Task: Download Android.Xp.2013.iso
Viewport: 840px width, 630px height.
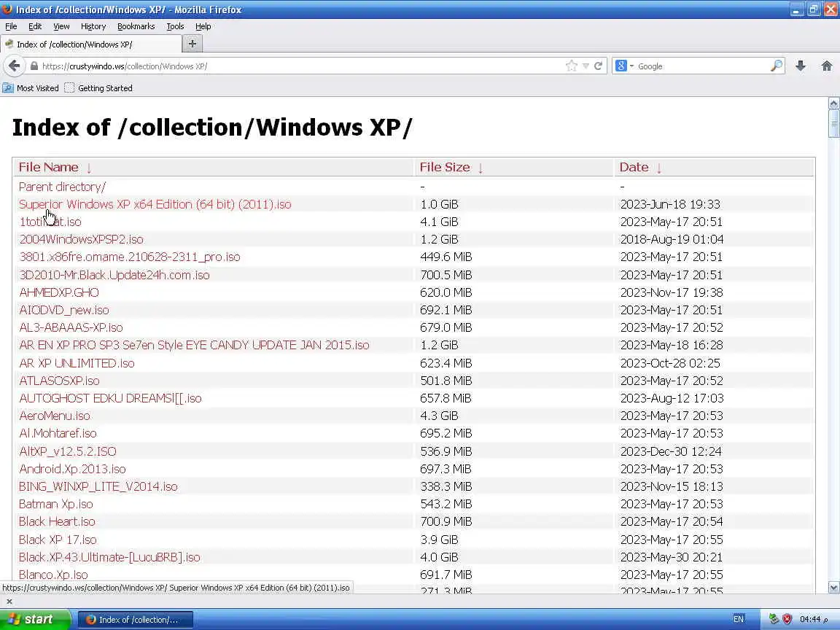Action: click(72, 469)
